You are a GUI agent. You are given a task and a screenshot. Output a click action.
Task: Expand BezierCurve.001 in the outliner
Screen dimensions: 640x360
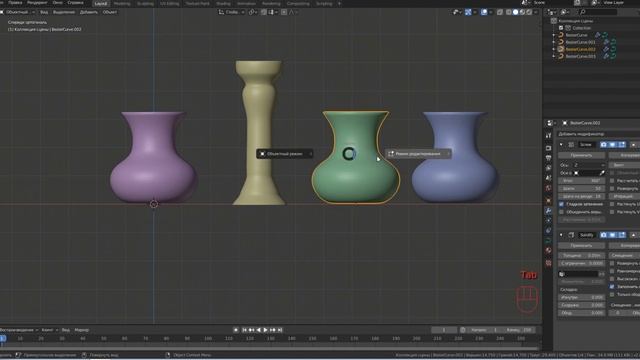(554, 42)
